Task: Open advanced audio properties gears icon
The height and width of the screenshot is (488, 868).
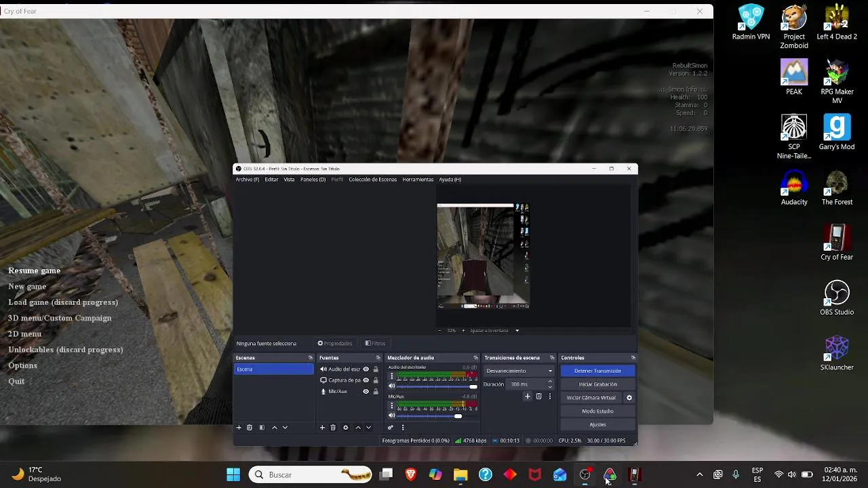Action: point(391,428)
